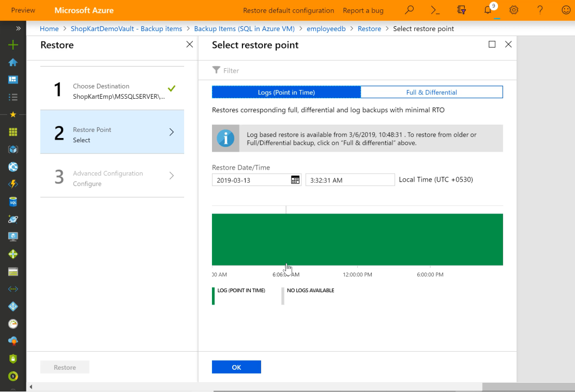The height and width of the screenshot is (392, 575).
Task: Open Virtual machines monitor icon
Action: click(x=13, y=236)
